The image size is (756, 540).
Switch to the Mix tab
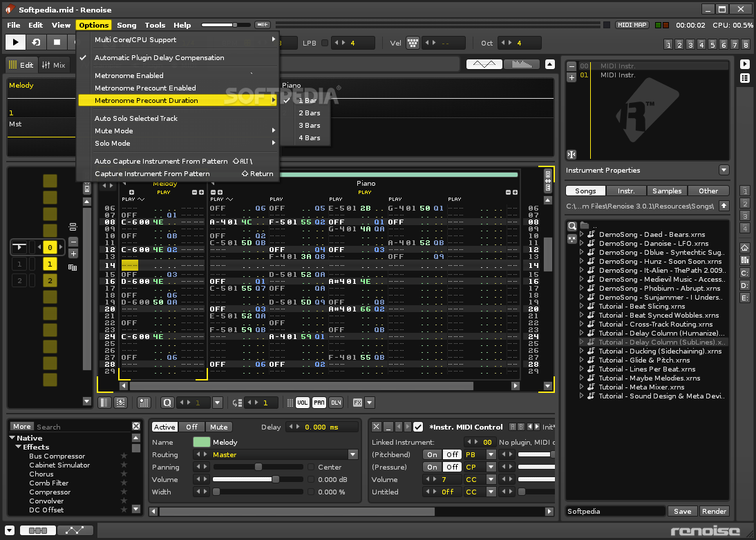click(53, 65)
